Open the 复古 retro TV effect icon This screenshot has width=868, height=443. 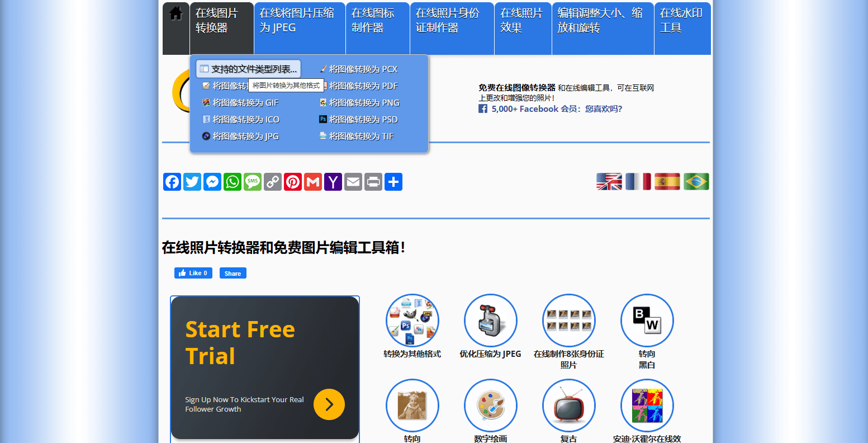(568, 405)
